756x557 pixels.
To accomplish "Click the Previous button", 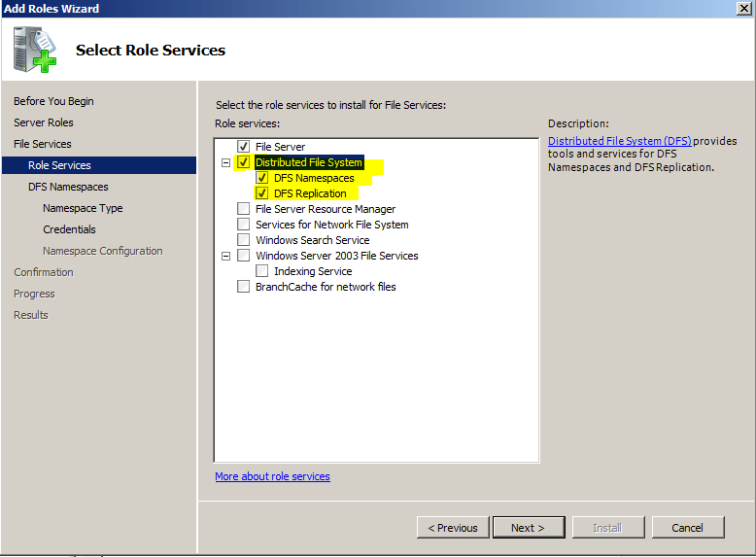I will 453,528.
